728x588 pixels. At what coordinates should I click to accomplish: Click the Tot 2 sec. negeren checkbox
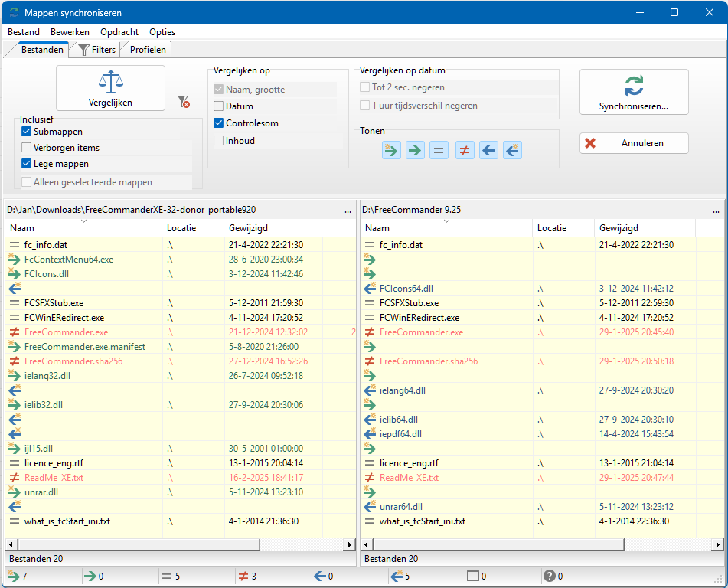point(365,87)
